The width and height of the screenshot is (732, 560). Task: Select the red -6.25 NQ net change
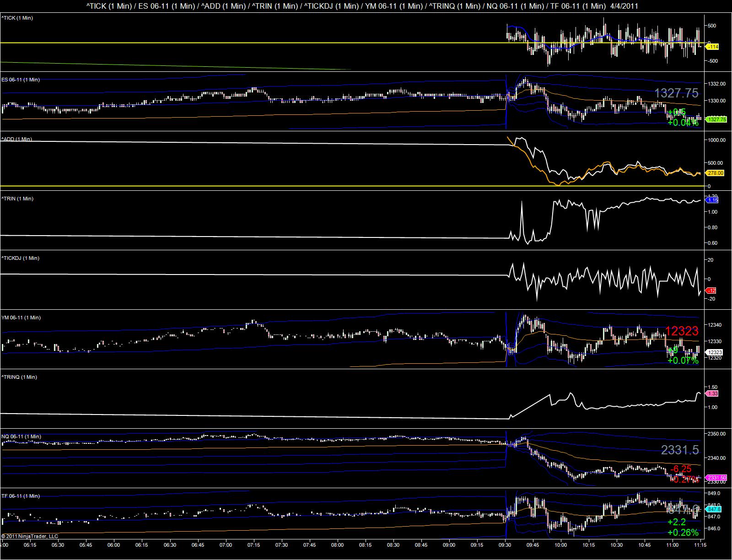click(681, 469)
